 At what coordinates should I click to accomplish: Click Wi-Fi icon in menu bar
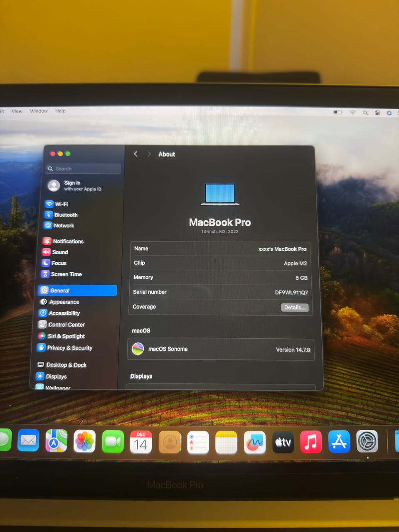click(352, 112)
